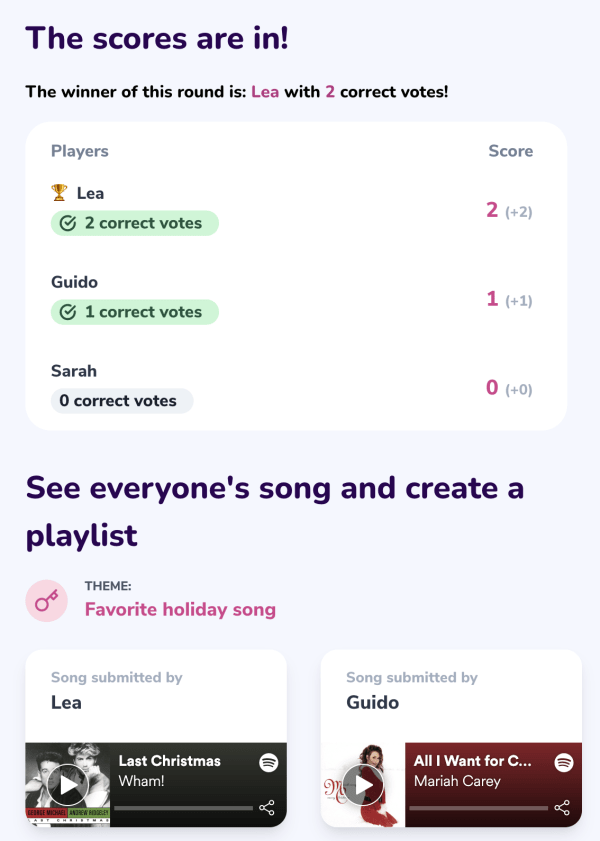This screenshot has height=841, width=600.
Task: Share the Last Christmas track
Action: (x=266, y=807)
